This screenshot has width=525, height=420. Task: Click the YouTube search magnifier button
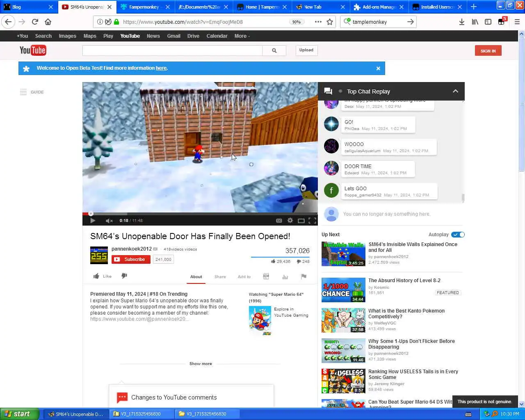pyautogui.click(x=274, y=50)
